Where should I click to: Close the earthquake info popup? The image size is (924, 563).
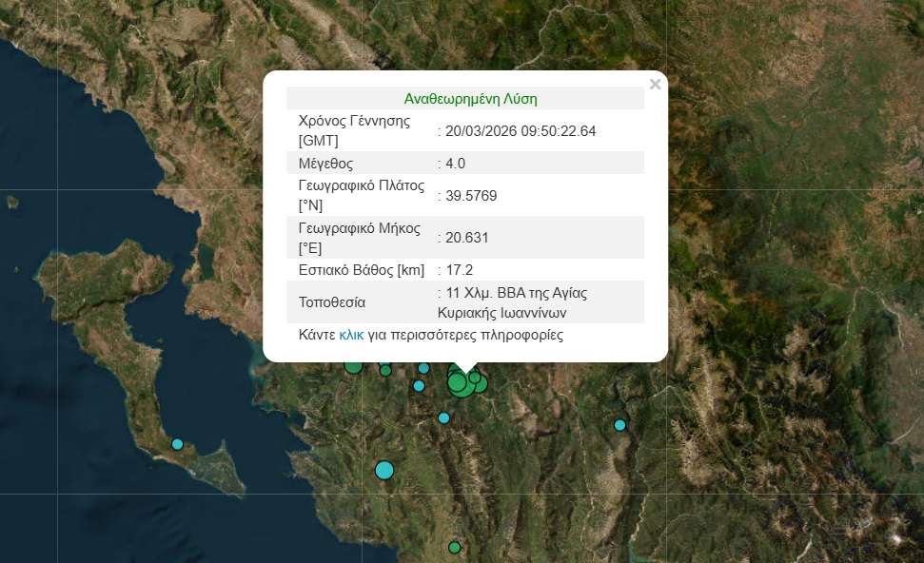(x=655, y=85)
